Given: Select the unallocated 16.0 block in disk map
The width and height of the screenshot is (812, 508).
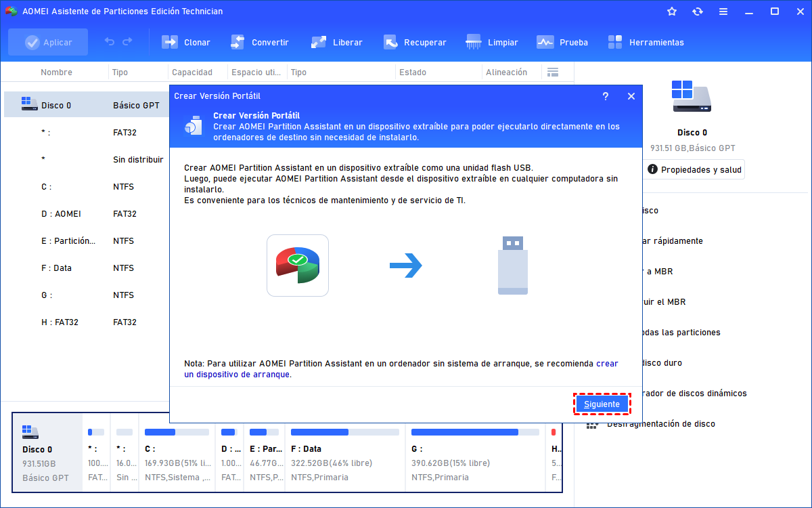Looking at the screenshot, I should (x=125, y=452).
